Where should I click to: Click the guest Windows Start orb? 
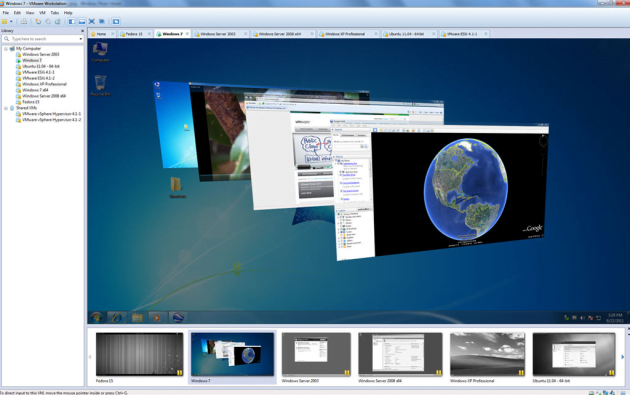[96, 317]
